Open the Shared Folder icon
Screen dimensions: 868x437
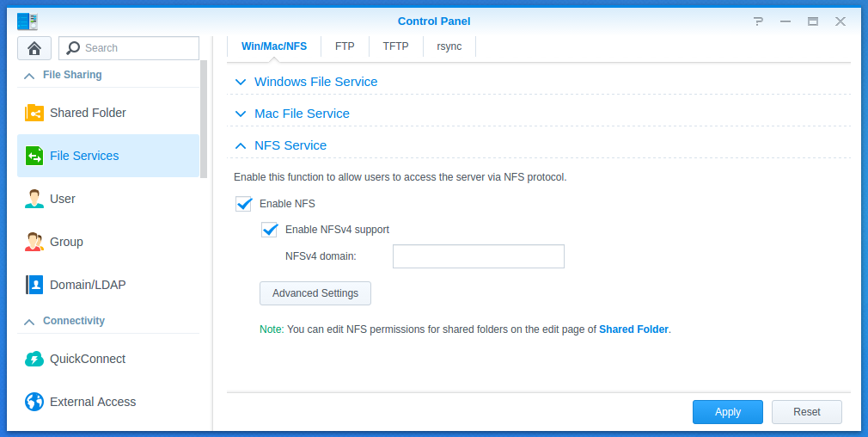pyautogui.click(x=34, y=113)
